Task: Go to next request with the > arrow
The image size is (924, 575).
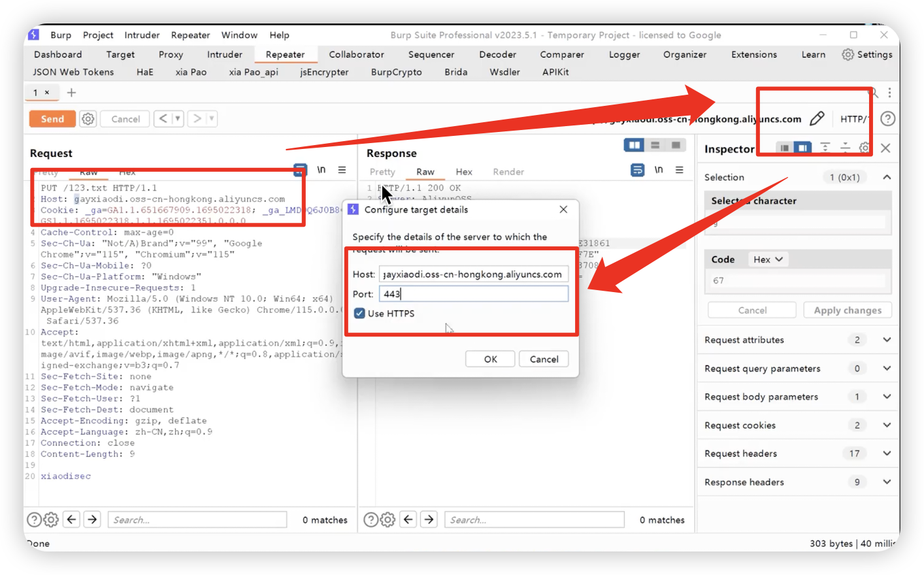Action: coord(197,119)
